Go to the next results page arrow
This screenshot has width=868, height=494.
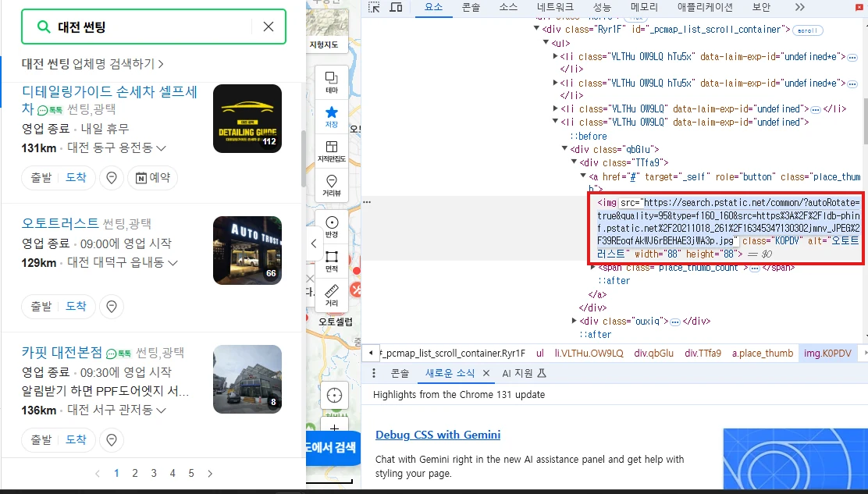[x=210, y=473]
